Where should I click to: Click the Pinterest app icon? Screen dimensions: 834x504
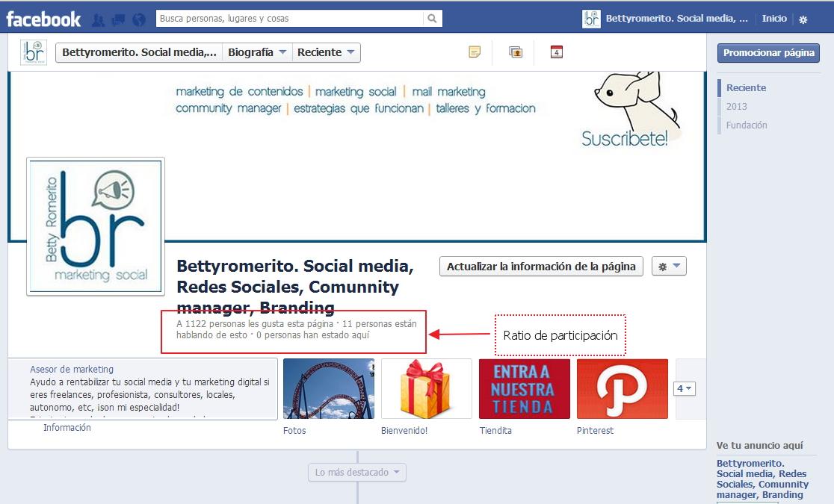(x=623, y=388)
